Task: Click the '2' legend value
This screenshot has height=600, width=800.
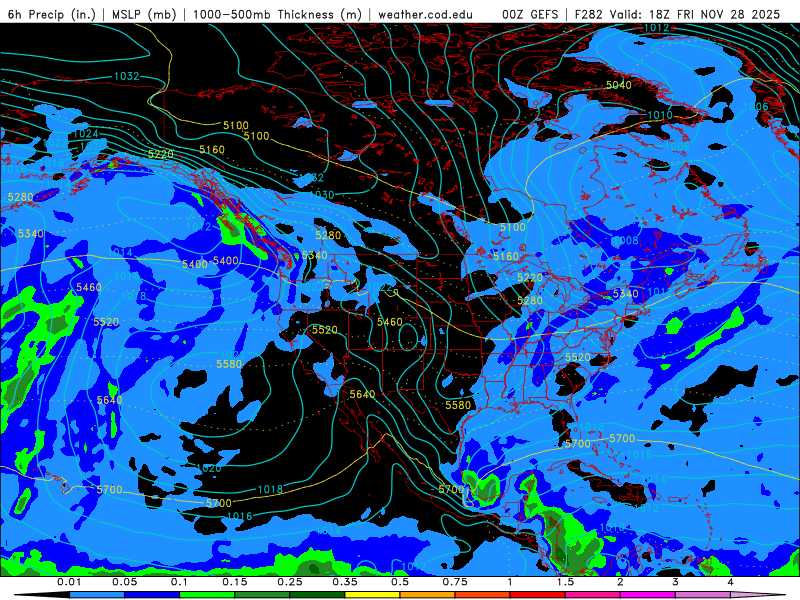Action: [x=620, y=582]
